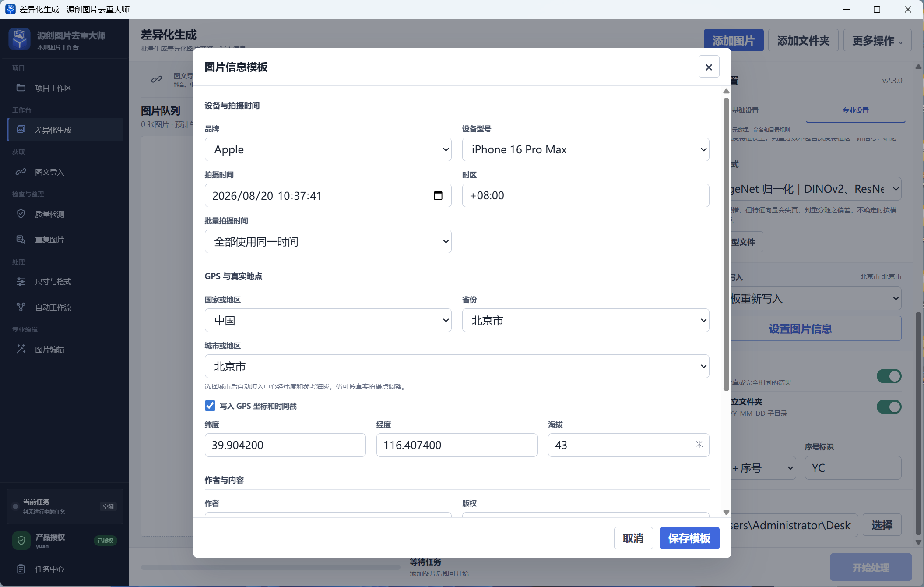Open 图文导入 link icon in sidebar
Image resolution: width=924 pixels, height=587 pixels.
pos(21,172)
